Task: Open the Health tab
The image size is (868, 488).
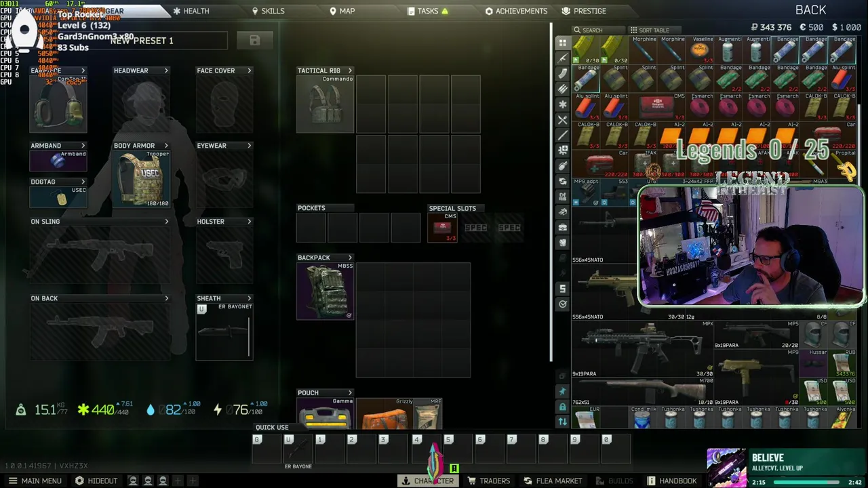Action: tap(191, 11)
